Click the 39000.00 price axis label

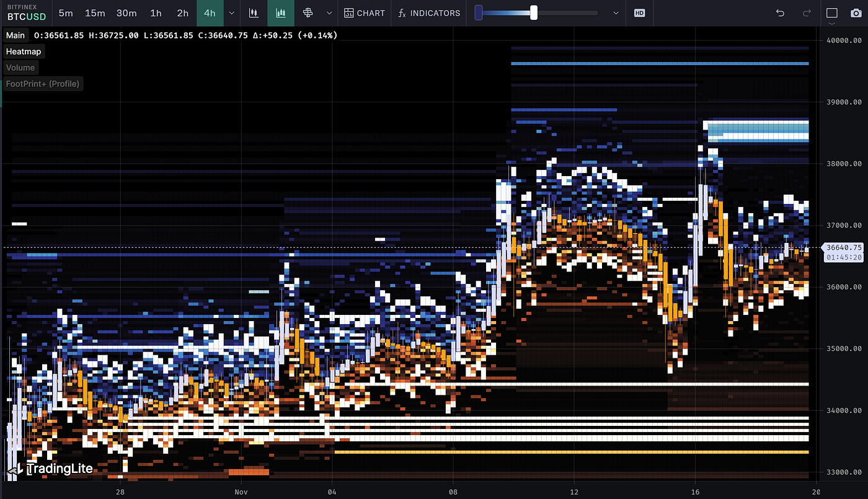pos(844,102)
